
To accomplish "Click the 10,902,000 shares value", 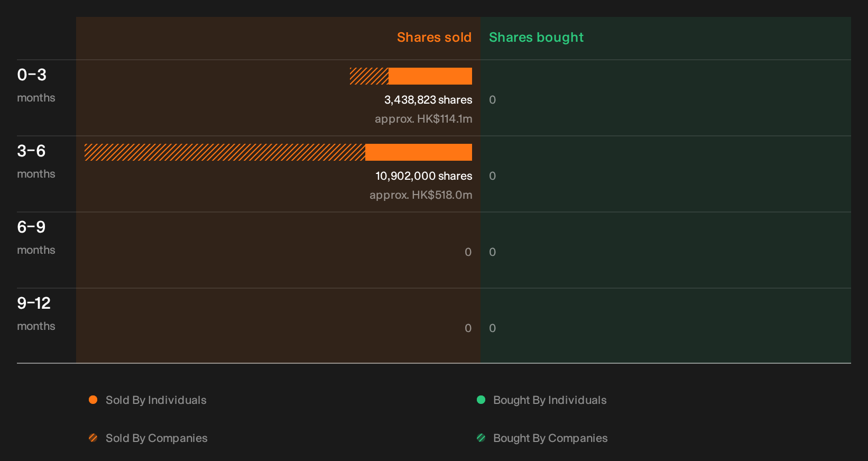I will pyautogui.click(x=424, y=176).
